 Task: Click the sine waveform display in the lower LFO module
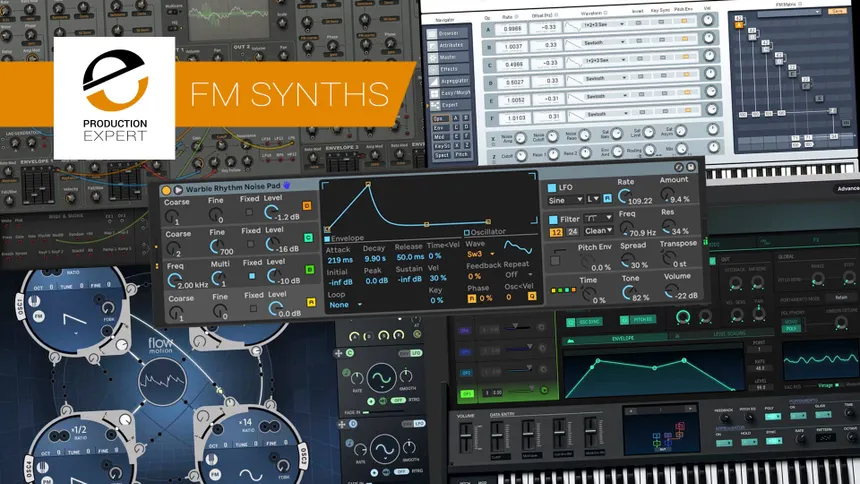coord(384,449)
